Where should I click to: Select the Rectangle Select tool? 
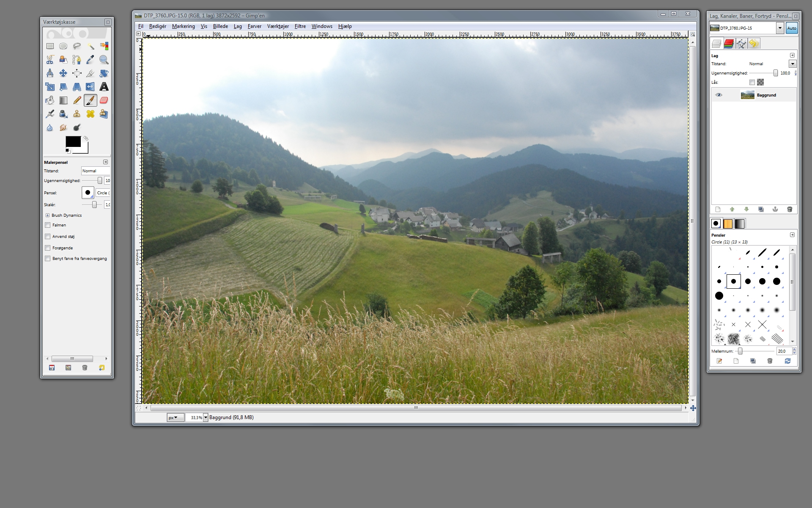coord(50,46)
